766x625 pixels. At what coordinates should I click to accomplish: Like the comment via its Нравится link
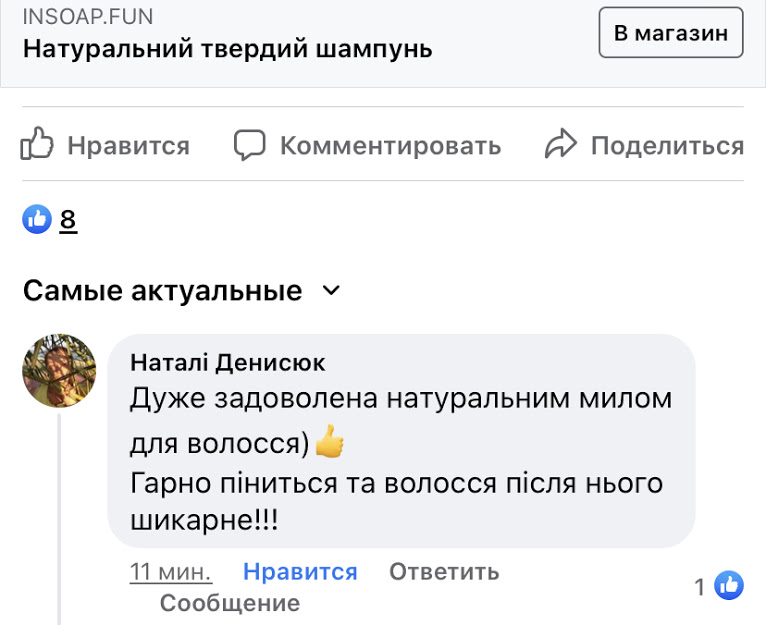[x=300, y=572]
